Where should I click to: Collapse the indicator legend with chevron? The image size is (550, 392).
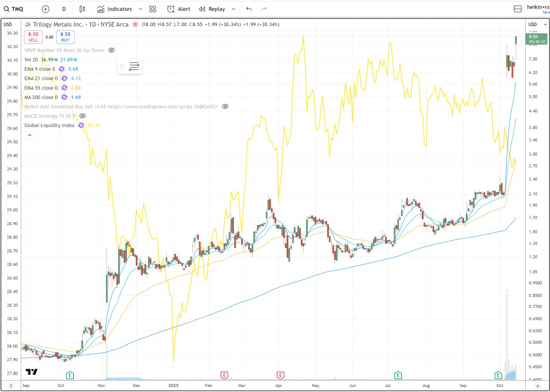coord(30,135)
